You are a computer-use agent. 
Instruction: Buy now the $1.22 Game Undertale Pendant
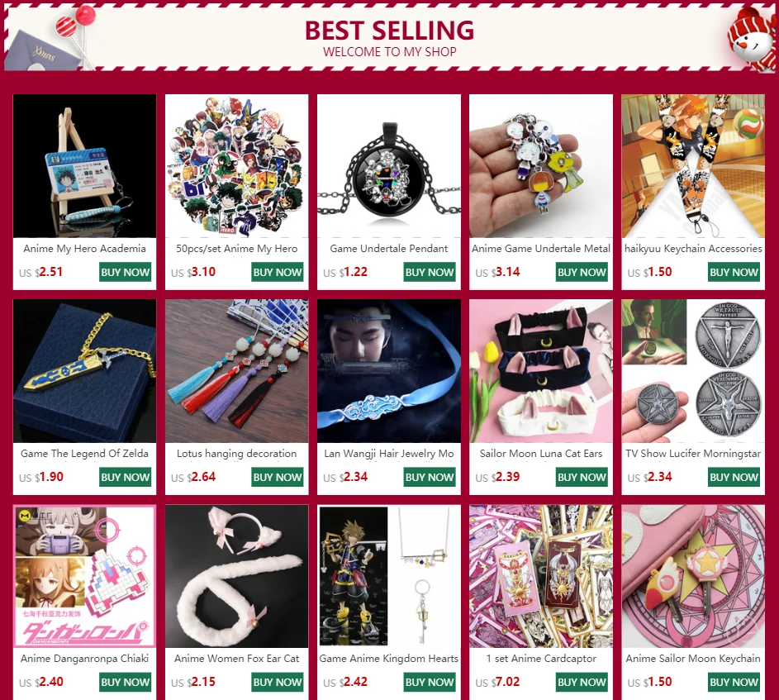pyautogui.click(x=430, y=272)
